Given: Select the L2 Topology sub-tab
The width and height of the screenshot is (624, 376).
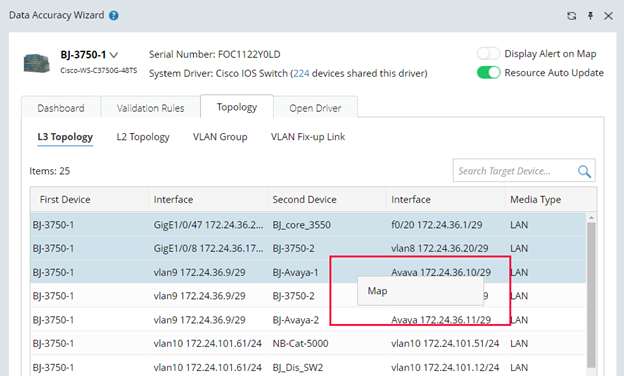Looking at the screenshot, I should tap(143, 137).
